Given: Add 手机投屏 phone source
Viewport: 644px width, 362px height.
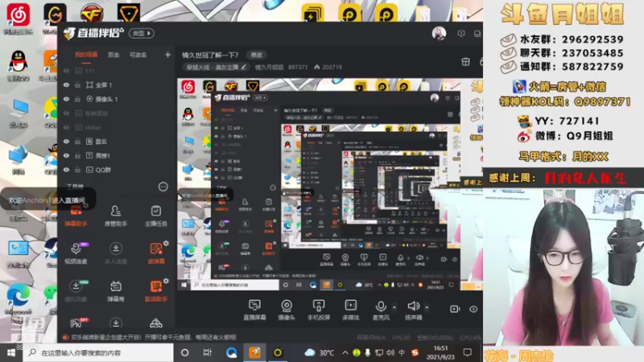Looking at the screenshot, I should [319, 310].
